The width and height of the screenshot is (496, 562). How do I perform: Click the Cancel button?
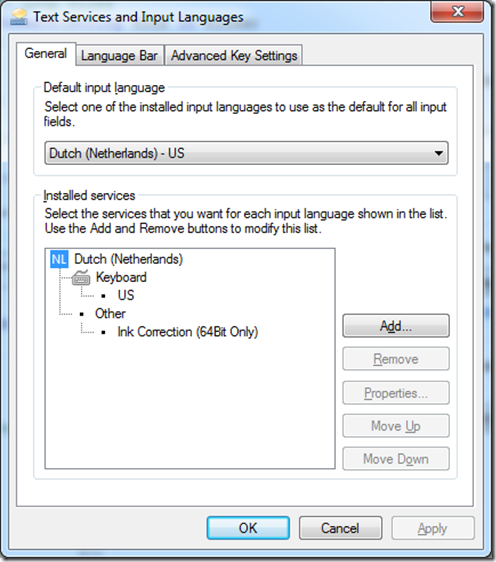click(x=340, y=528)
